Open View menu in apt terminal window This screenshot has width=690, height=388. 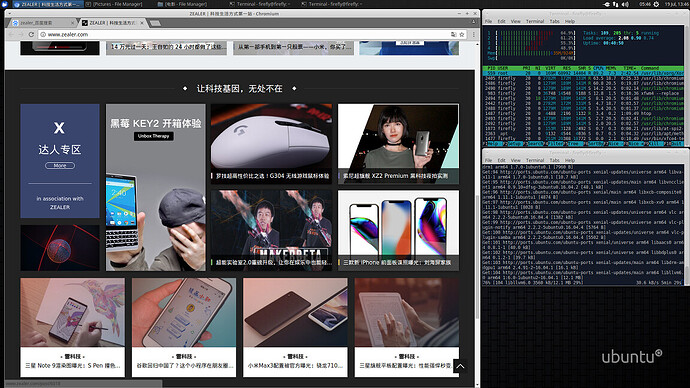[x=515, y=160]
